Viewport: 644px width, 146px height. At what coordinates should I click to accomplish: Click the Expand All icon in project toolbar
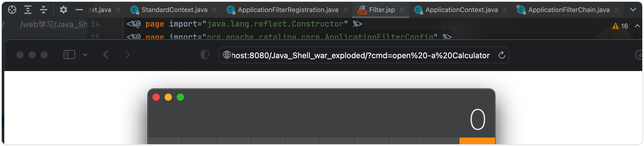(x=28, y=10)
